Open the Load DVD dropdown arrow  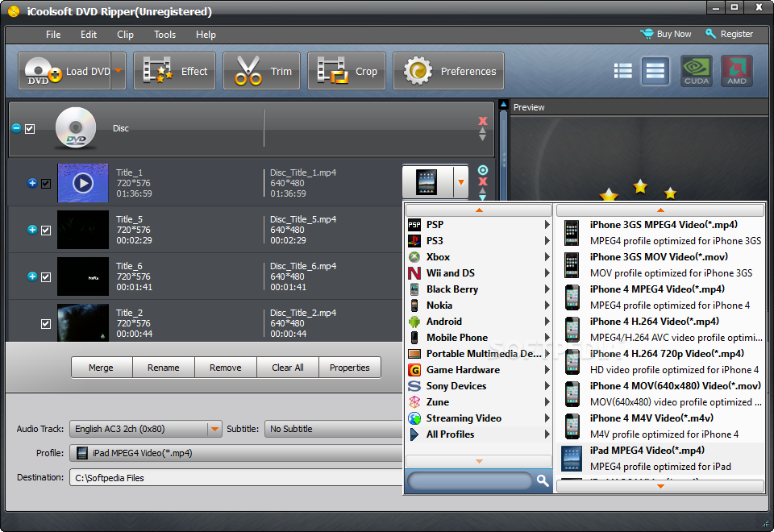point(119,71)
